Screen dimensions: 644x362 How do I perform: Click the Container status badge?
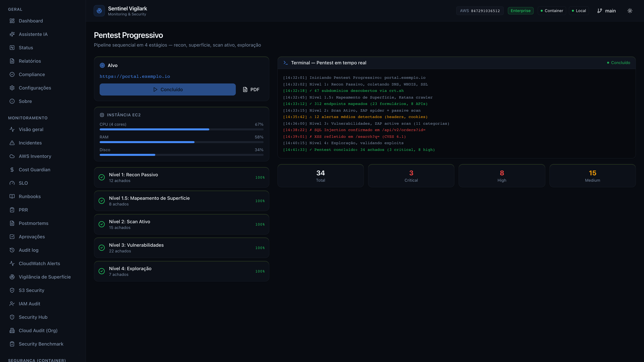[x=552, y=11]
